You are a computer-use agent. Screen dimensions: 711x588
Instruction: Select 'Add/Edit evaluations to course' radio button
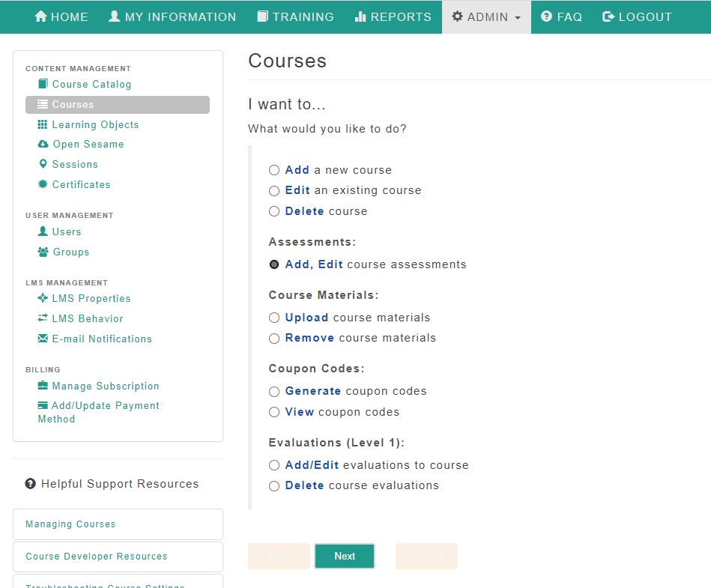click(x=274, y=465)
